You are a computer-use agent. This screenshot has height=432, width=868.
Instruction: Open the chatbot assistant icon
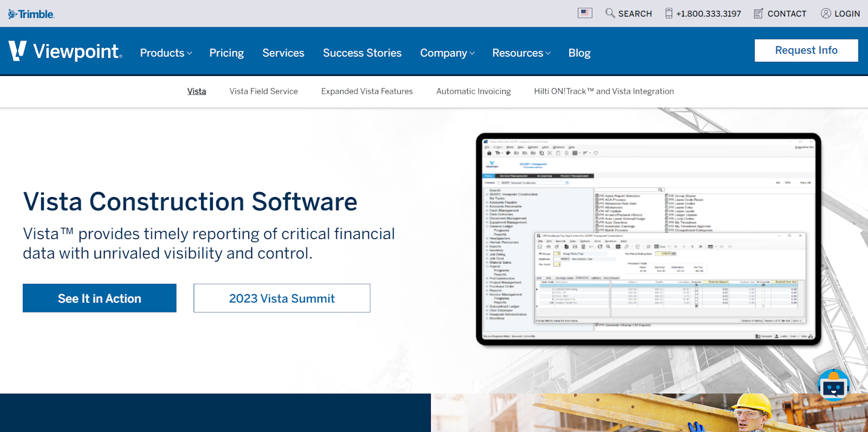[833, 385]
